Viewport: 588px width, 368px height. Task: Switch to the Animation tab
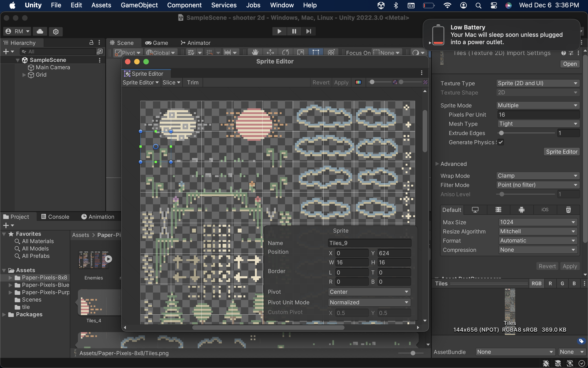(98, 217)
